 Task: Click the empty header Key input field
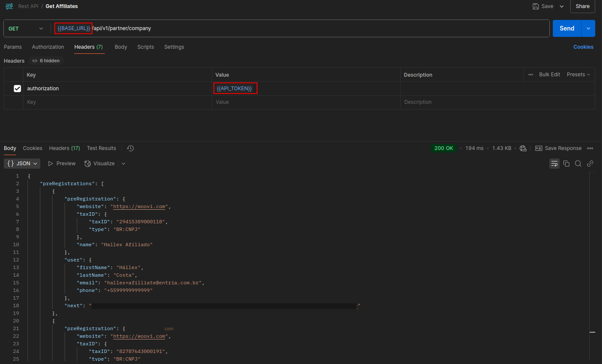pos(117,102)
